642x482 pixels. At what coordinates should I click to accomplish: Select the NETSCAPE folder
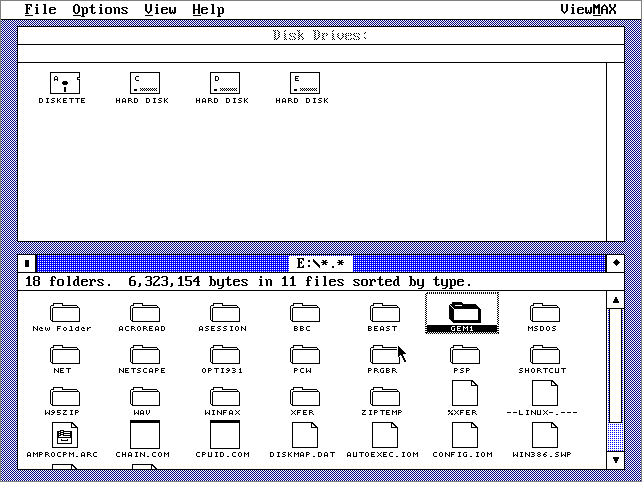click(x=145, y=354)
